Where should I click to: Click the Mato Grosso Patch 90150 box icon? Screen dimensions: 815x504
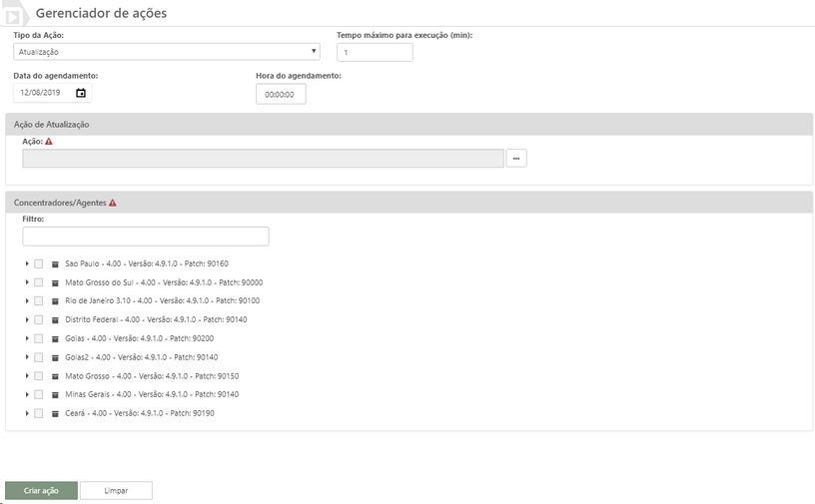coord(55,376)
